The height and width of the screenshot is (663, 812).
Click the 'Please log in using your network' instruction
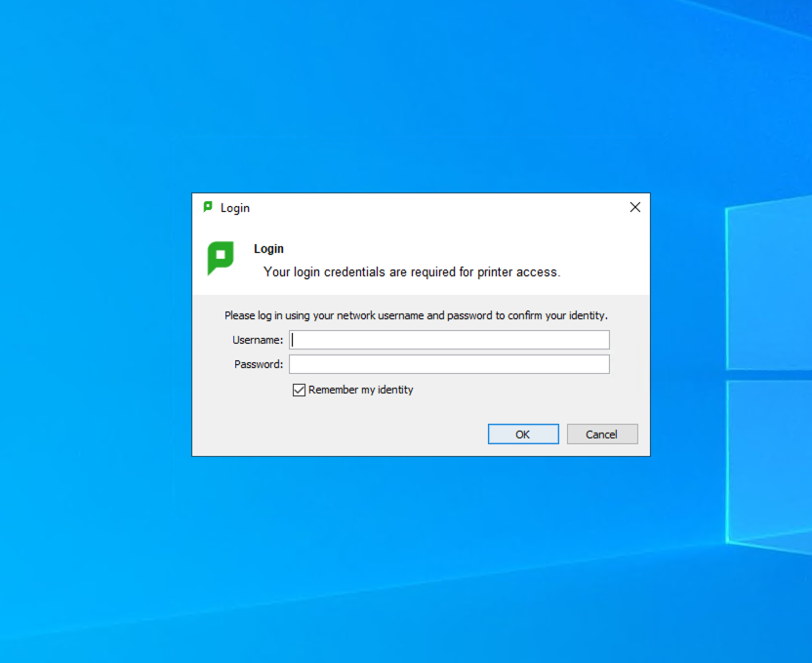(416, 315)
